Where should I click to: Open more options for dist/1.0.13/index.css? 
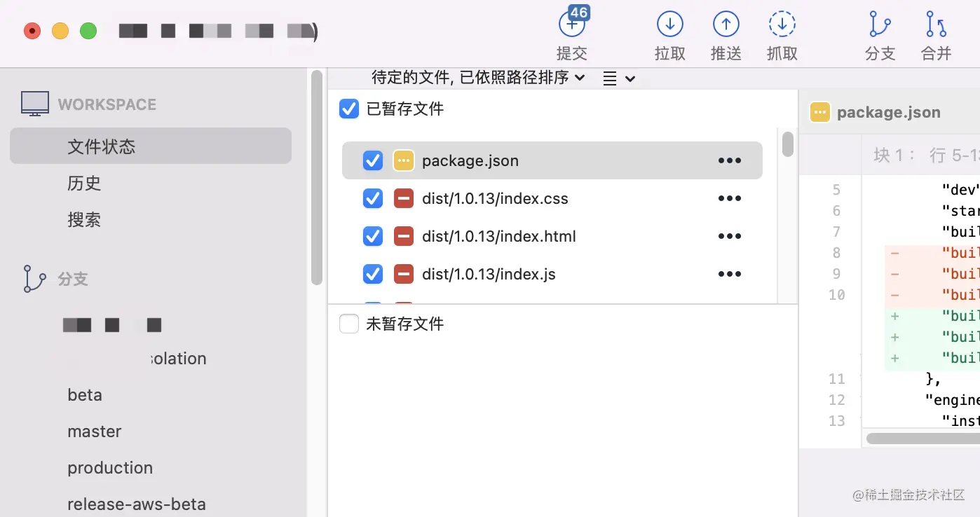click(x=730, y=198)
